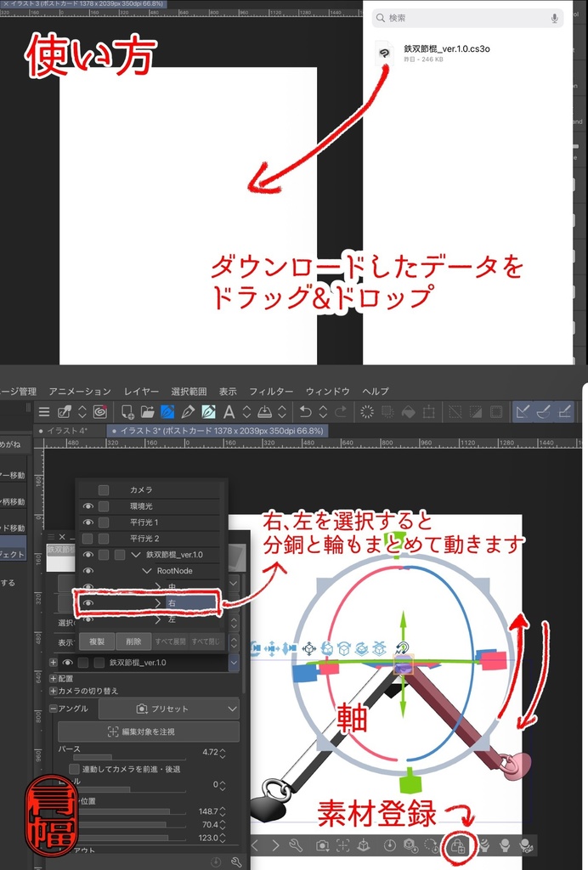Click 編集対象を注視 button

(149, 732)
